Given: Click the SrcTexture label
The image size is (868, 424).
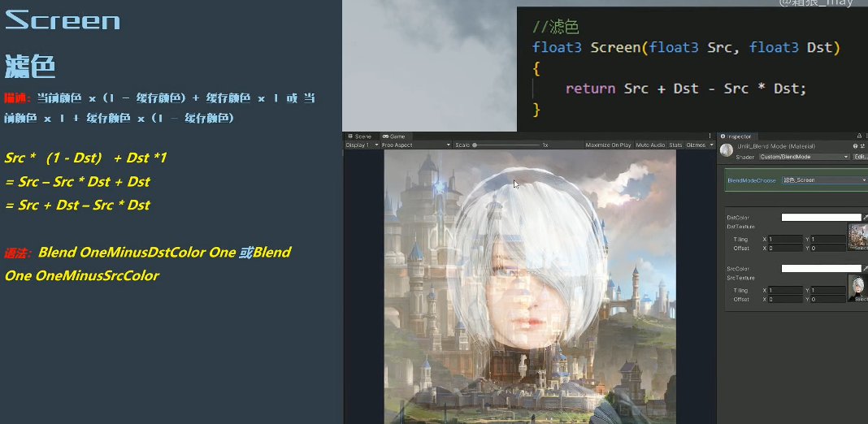Looking at the screenshot, I should pyautogui.click(x=740, y=277).
